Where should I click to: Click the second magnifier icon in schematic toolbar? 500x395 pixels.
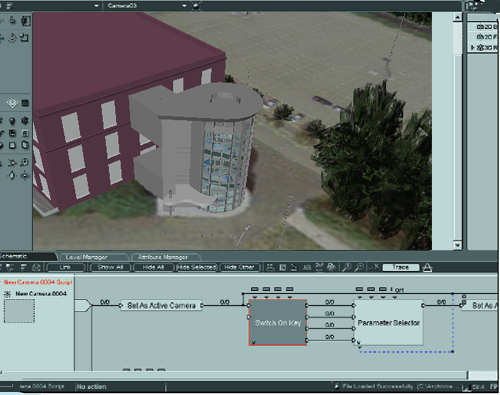pyautogui.click(x=359, y=267)
